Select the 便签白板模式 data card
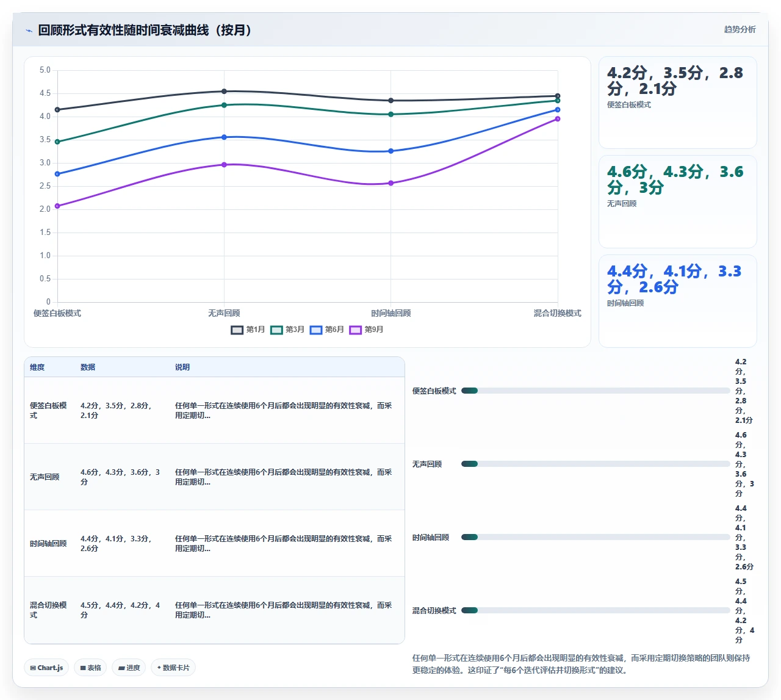Image resolution: width=781 pixels, height=700 pixels. point(678,103)
